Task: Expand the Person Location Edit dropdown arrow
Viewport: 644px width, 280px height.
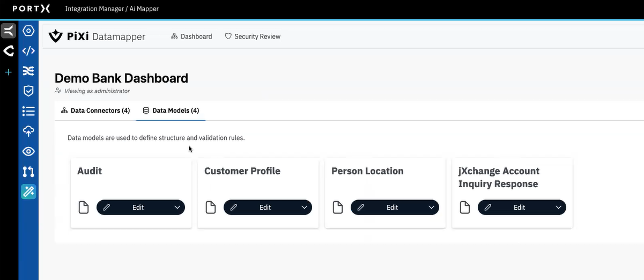Action: (x=432, y=208)
